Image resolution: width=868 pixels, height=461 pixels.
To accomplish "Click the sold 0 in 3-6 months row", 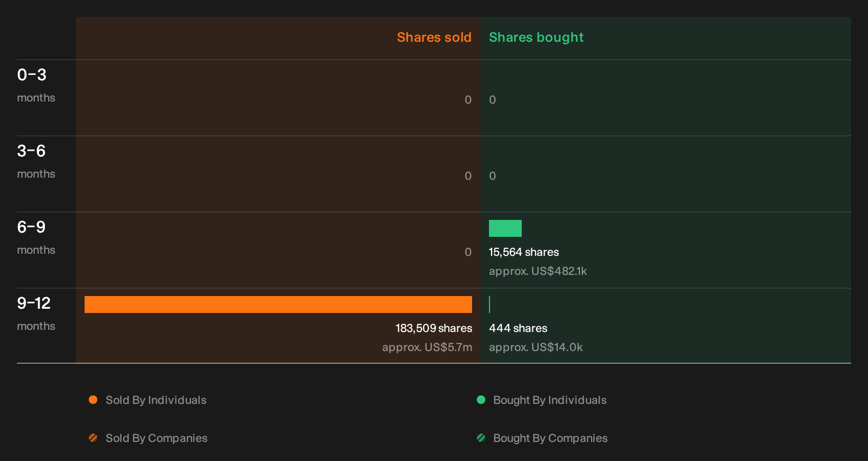I will pyautogui.click(x=468, y=176).
